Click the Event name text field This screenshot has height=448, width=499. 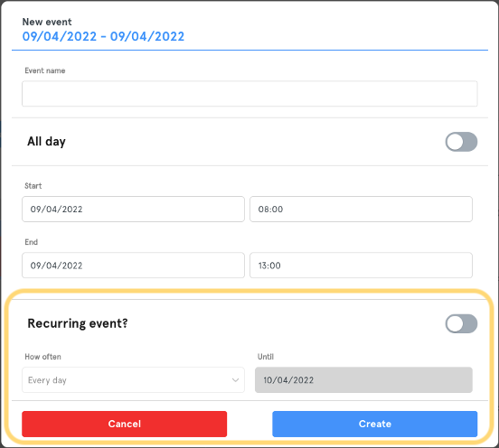pyautogui.click(x=249, y=93)
